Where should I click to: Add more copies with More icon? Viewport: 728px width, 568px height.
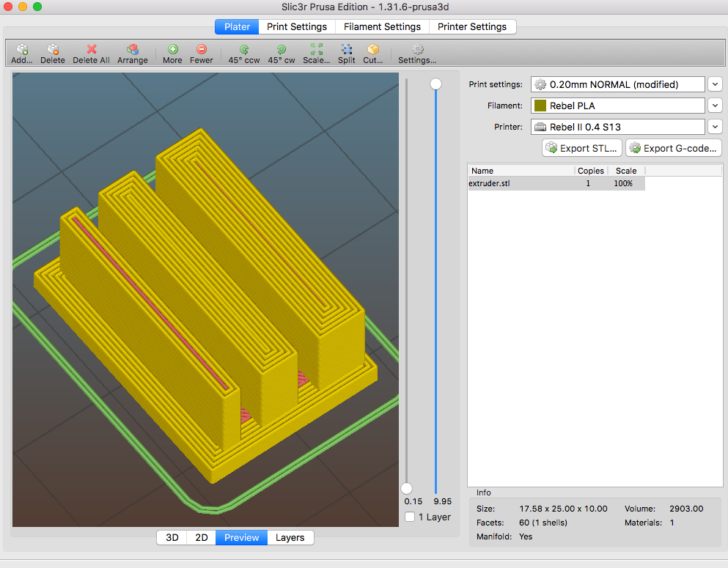point(172,54)
